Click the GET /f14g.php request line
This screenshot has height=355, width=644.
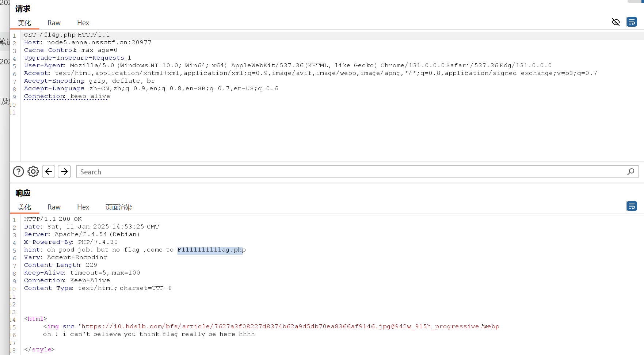[x=67, y=35]
